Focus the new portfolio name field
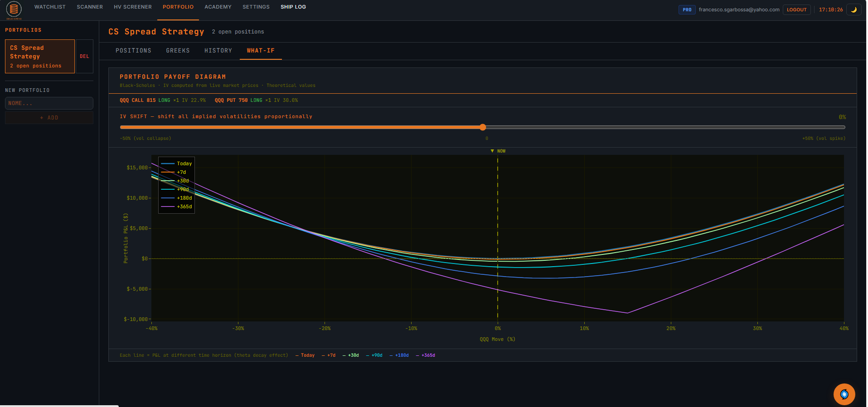 click(x=49, y=103)
